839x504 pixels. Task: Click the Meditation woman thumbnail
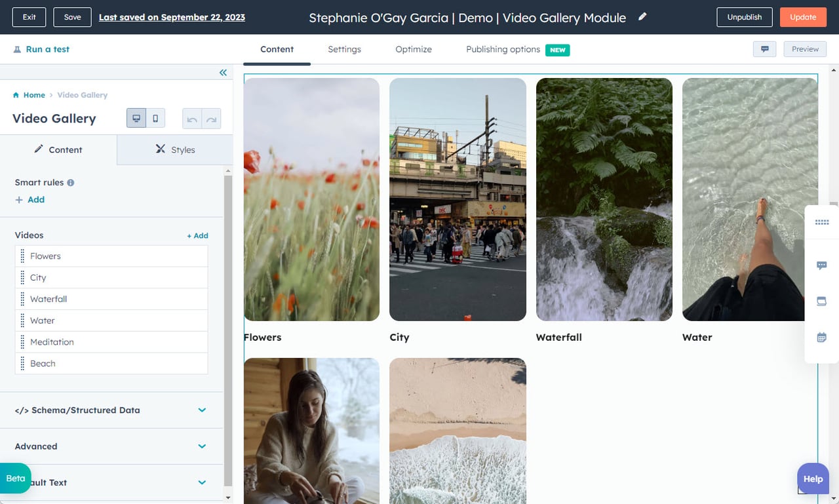point(311,431)
